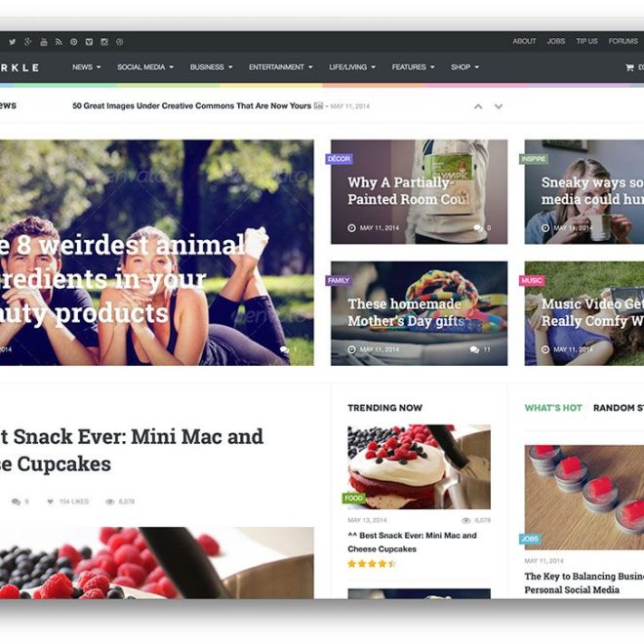
Task: Switch to the What's Hot tab
Action: pos(553,408)
